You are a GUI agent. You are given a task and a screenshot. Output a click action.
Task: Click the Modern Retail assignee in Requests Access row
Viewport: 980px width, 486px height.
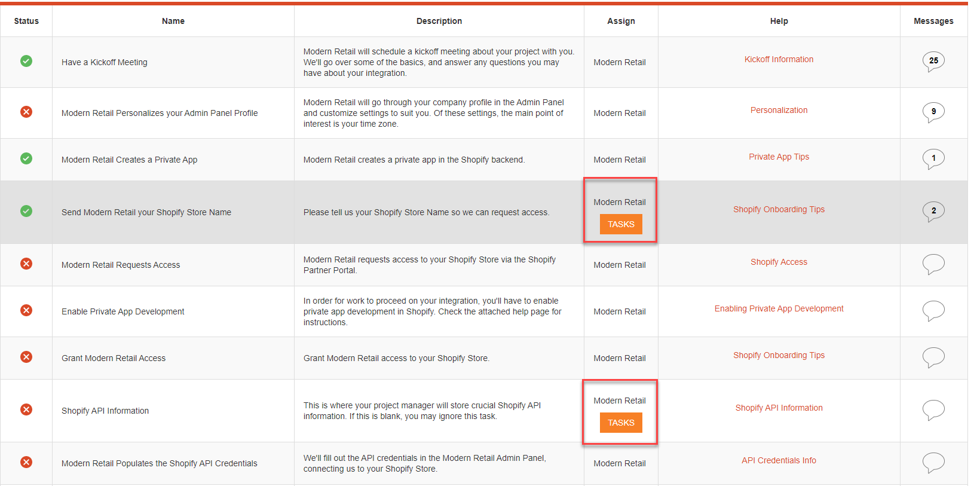pos(620,265)
